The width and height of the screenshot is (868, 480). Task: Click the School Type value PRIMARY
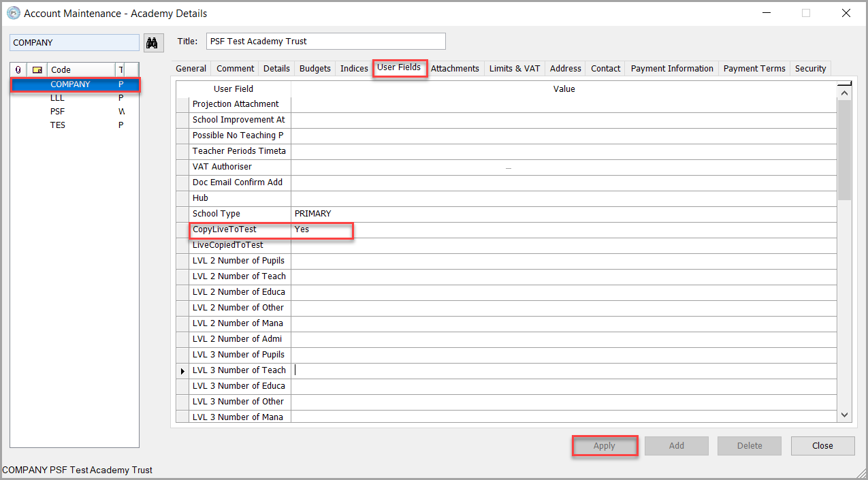(313, 214)
